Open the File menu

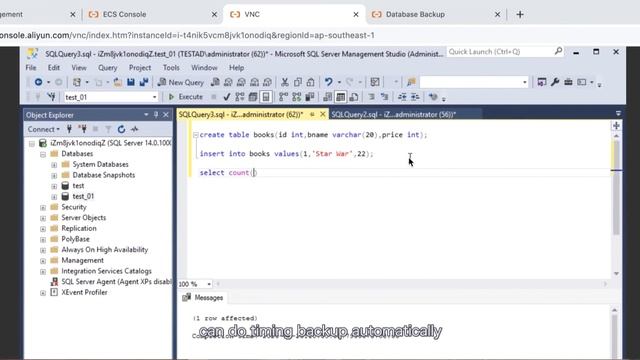(31, 68)
